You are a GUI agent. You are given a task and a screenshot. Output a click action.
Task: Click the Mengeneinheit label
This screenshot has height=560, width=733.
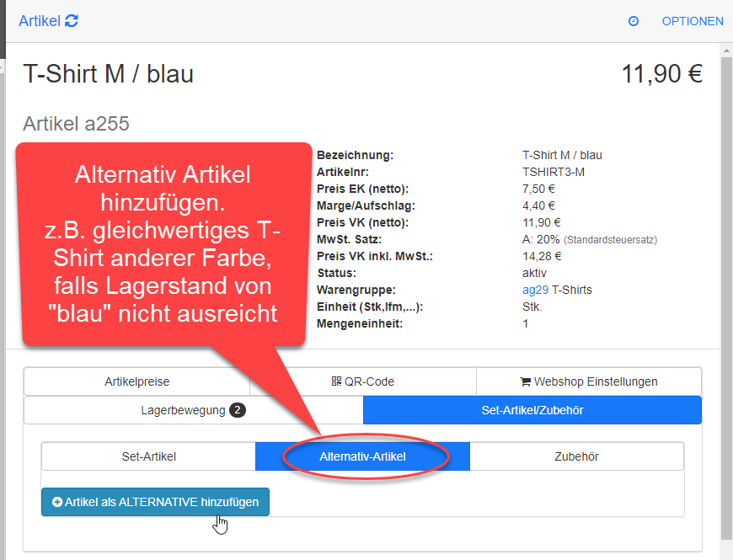click(x=360, y=323)
